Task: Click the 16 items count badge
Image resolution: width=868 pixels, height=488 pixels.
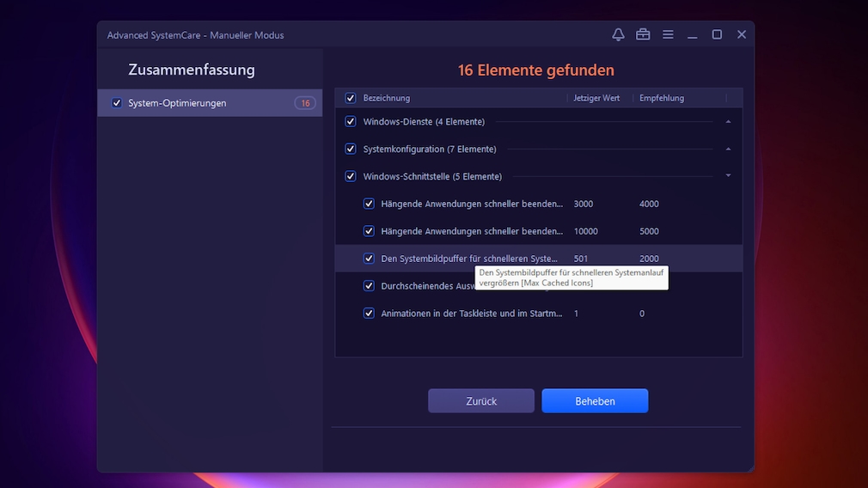Action: (x=304, y=103)
